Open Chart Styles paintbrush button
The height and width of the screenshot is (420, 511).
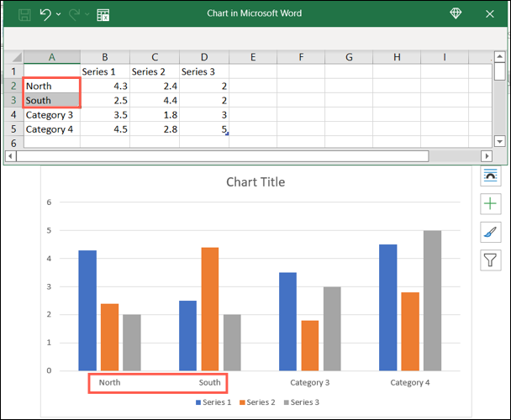click(x=491, y=232)
